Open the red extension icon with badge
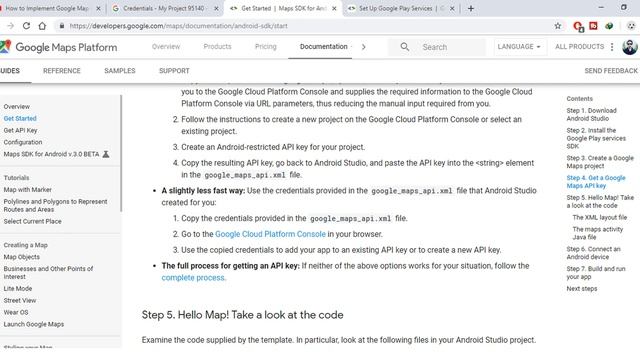The image size is (640, 360). click(578, 27)
